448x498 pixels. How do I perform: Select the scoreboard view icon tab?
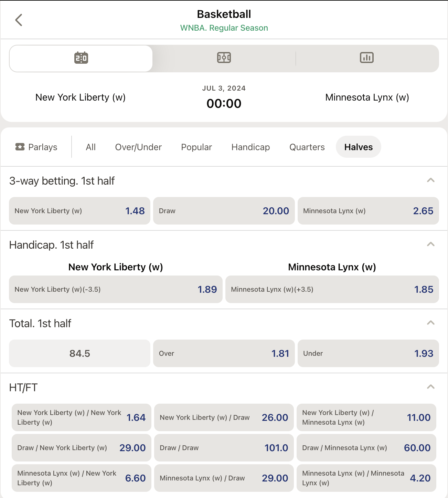(x=81, y=58)
